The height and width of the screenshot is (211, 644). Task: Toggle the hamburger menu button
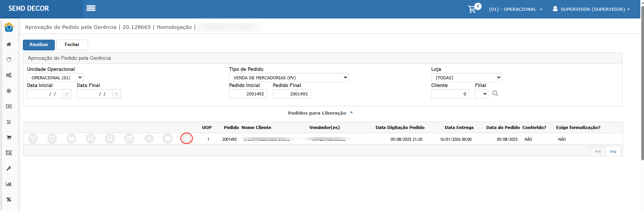(x=91, y=8)
